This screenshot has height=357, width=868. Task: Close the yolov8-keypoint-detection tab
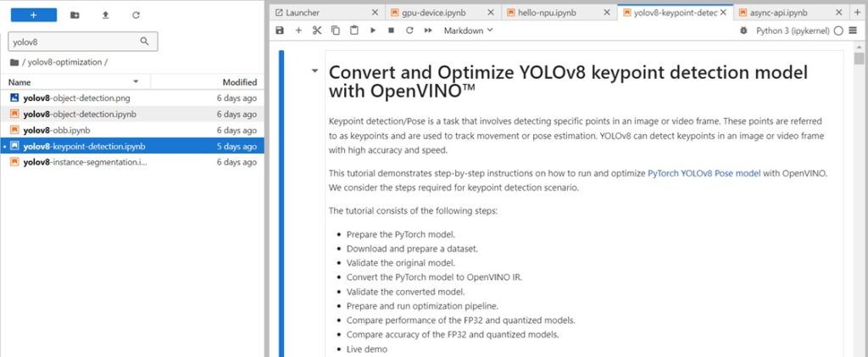coord(723,12)
